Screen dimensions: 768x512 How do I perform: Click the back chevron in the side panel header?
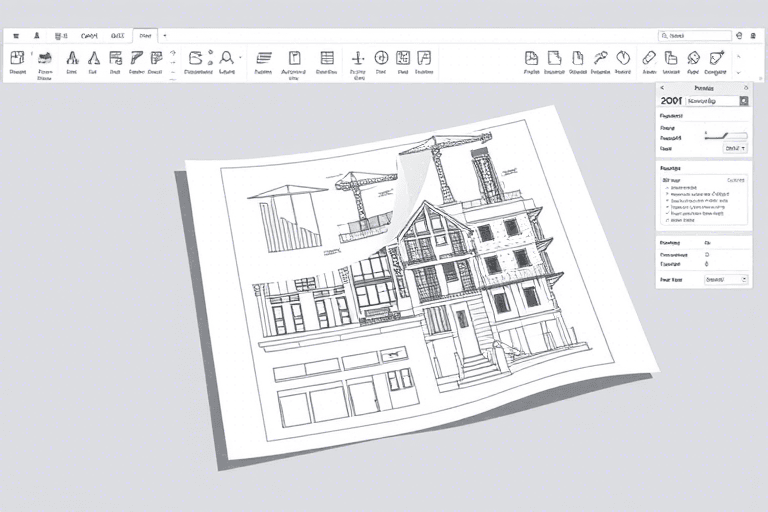pos(663,88)
